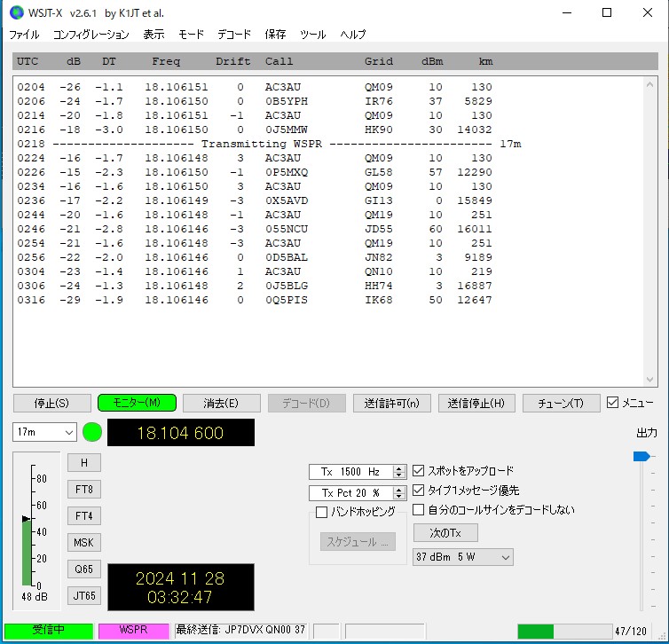Open the コンフィグレーション menu
Image resolution: width=669 pixels, height=644 pixels.
(x=91, y=34)
